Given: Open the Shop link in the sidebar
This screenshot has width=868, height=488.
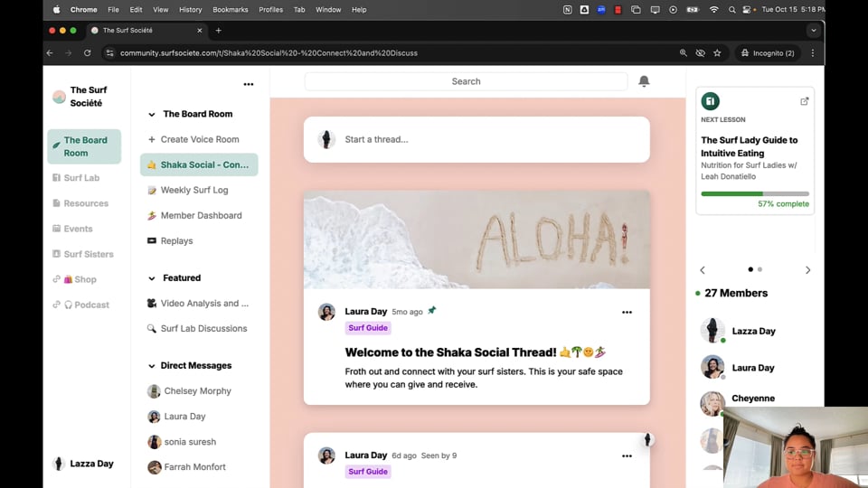Looking at the screenshot, I should tap(75, 279).
